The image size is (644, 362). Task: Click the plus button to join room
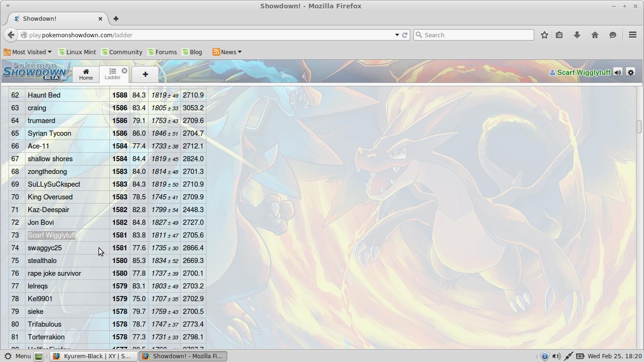coord(145,74)
